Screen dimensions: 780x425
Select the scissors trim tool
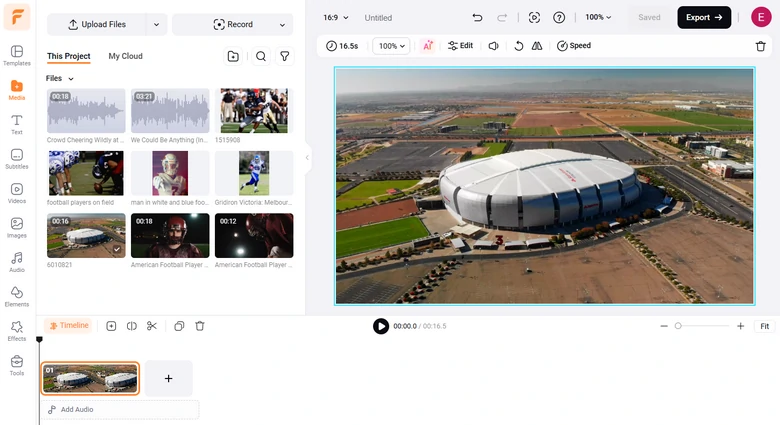point(152,326)
